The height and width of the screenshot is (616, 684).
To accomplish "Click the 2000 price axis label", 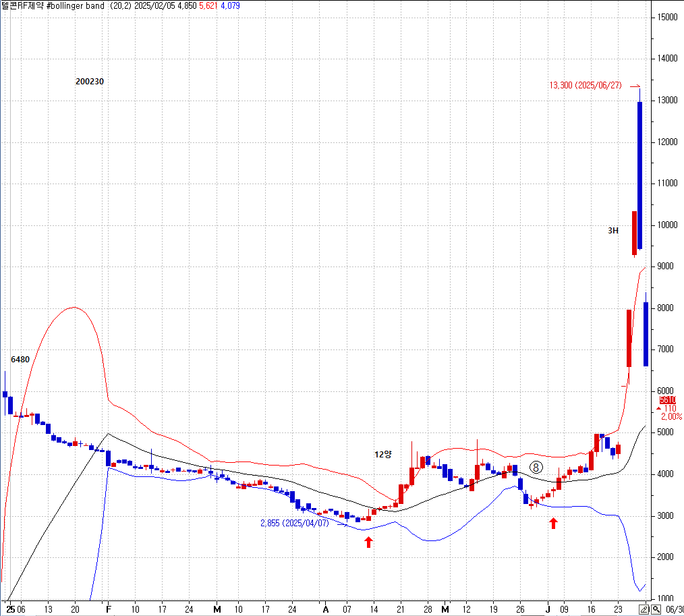I will (665, 557).
